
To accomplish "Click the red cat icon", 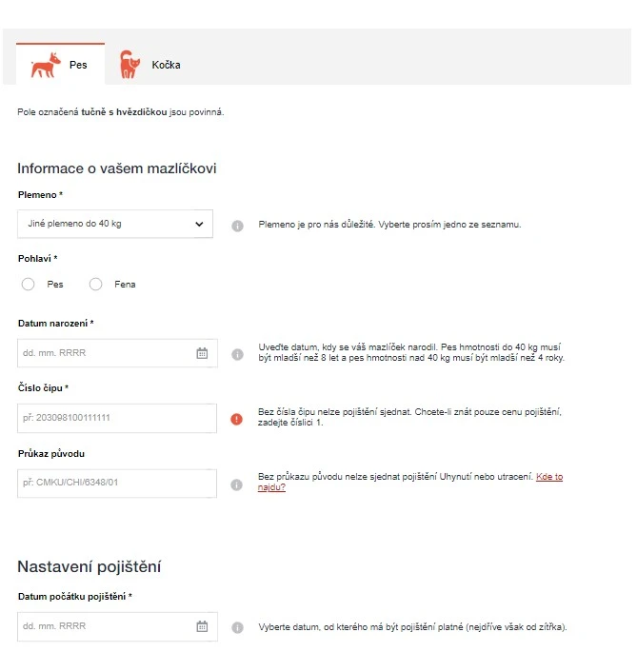I will [x=129, y=65].
